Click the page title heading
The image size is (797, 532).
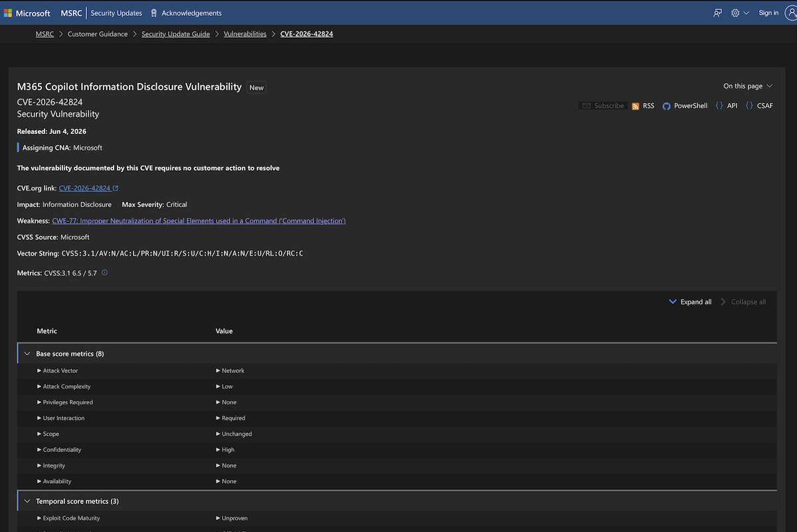[130, 86]
